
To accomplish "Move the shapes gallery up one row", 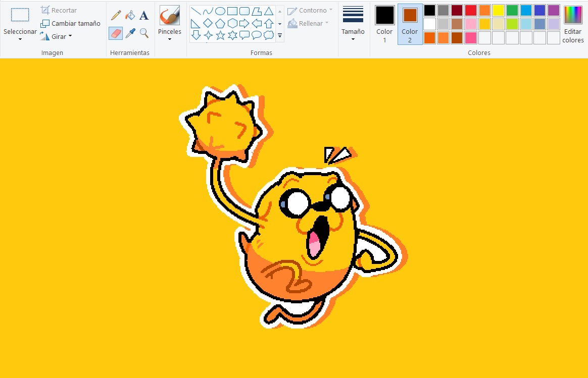I will [280, 11].
